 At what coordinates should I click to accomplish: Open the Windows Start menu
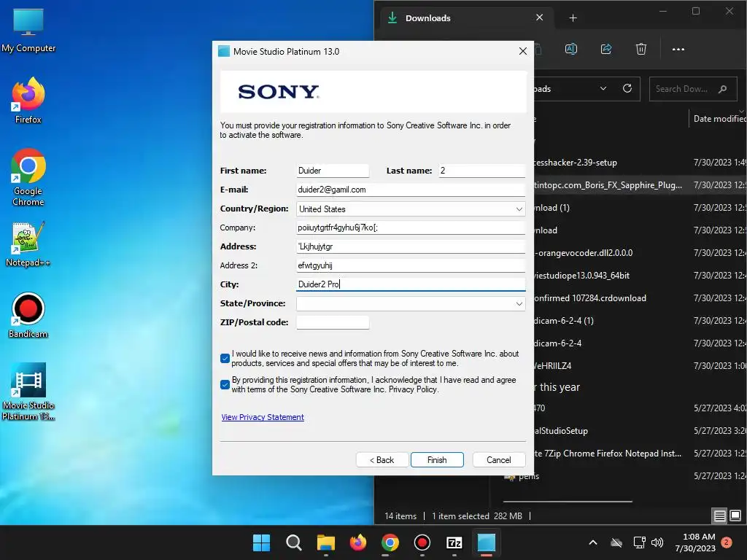(x=262, y=542)
